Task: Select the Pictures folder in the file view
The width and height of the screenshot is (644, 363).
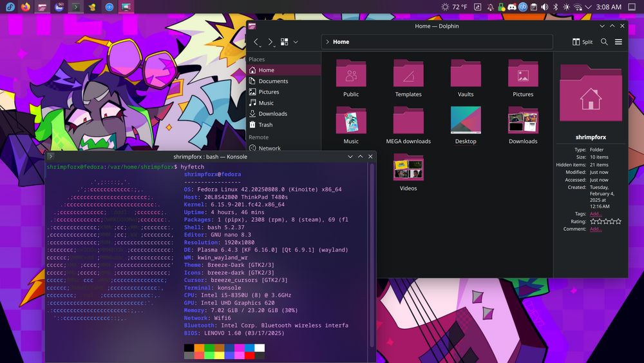Action: pos(523,73)
